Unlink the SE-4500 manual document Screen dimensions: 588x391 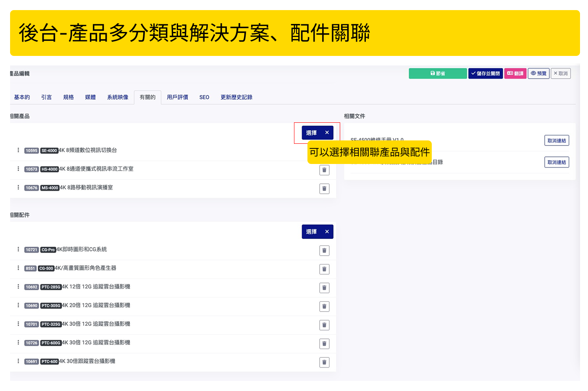click(x=556, y=140)
